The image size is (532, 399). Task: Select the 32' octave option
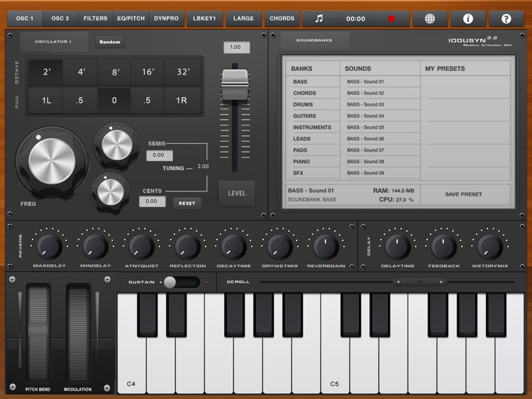(182, 72)
